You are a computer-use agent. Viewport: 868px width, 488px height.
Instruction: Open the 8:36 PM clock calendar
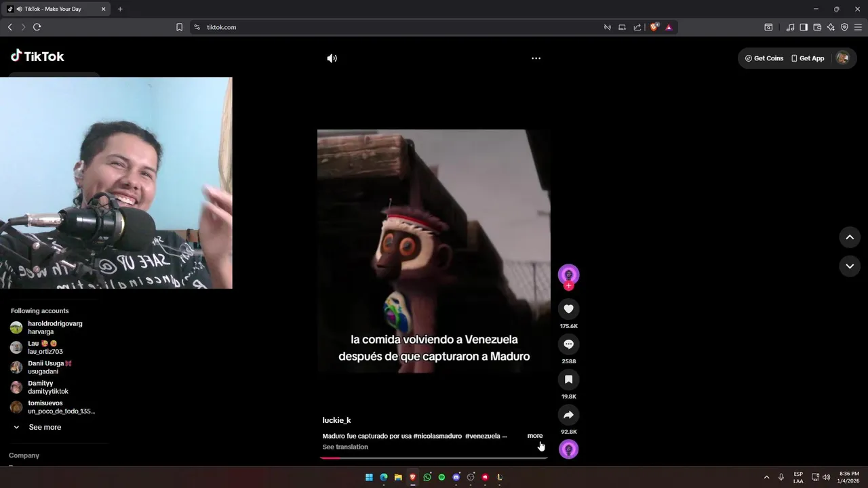coord(849,477)
